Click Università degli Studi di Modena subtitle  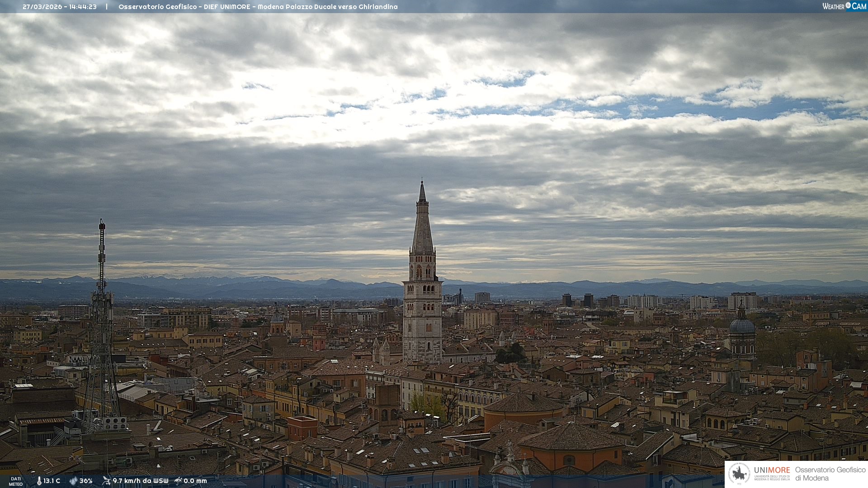tap(772, 478)
